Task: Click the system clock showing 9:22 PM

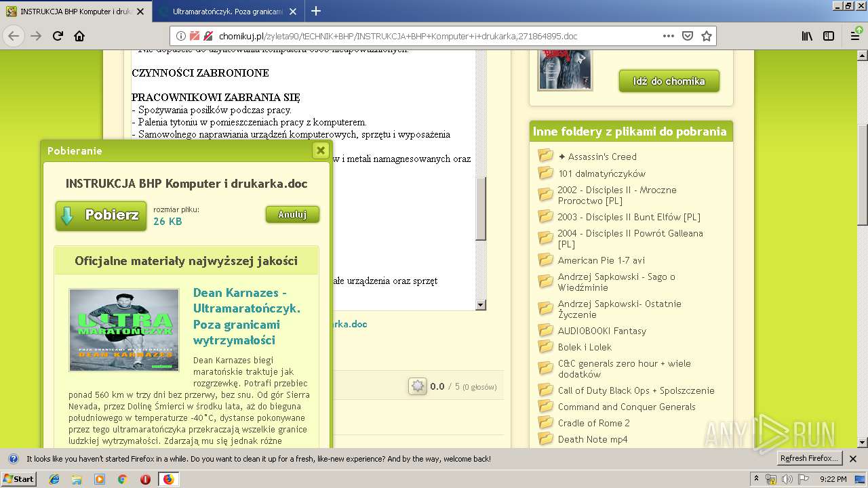Action: (x=833, y=479)
